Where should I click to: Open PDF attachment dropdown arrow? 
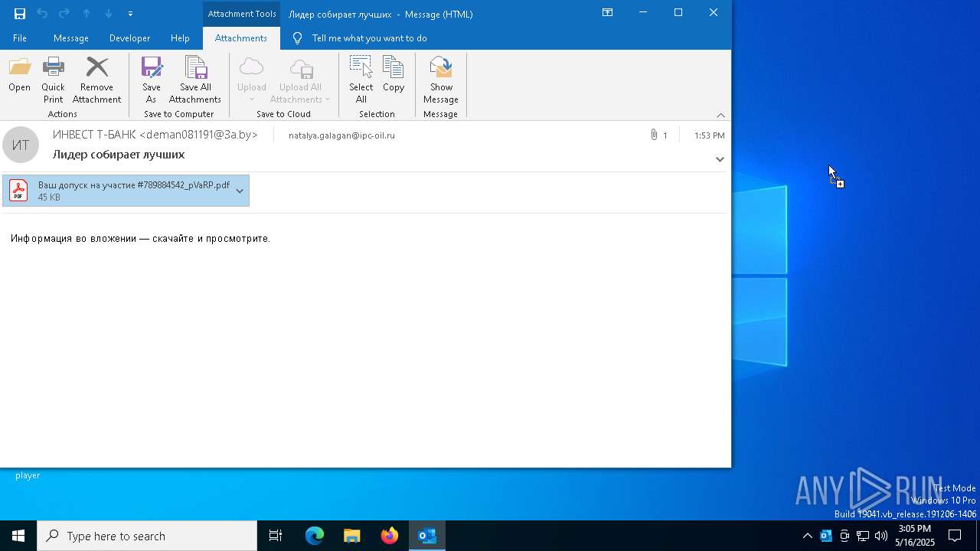(x=240, y=191)
